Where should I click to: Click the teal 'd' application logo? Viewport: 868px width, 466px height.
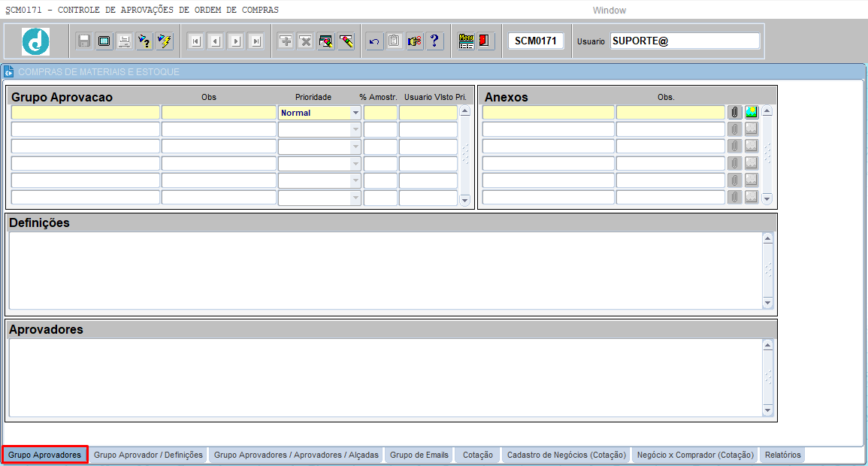coord(35,41)
